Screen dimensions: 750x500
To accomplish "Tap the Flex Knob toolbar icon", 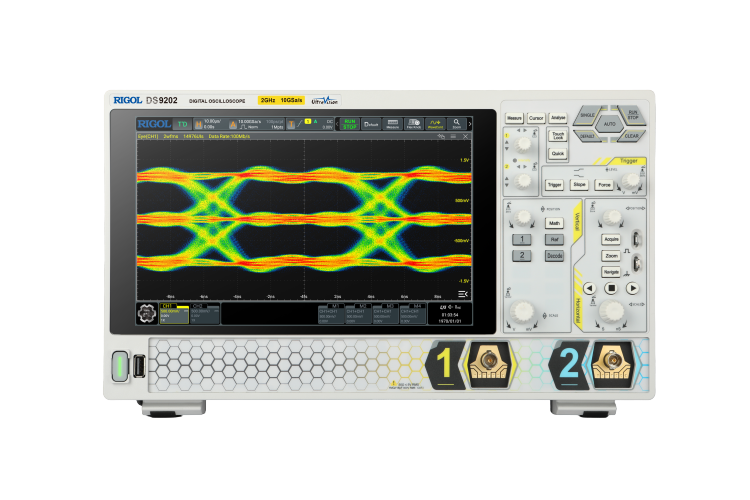I will tap(414, 124).
